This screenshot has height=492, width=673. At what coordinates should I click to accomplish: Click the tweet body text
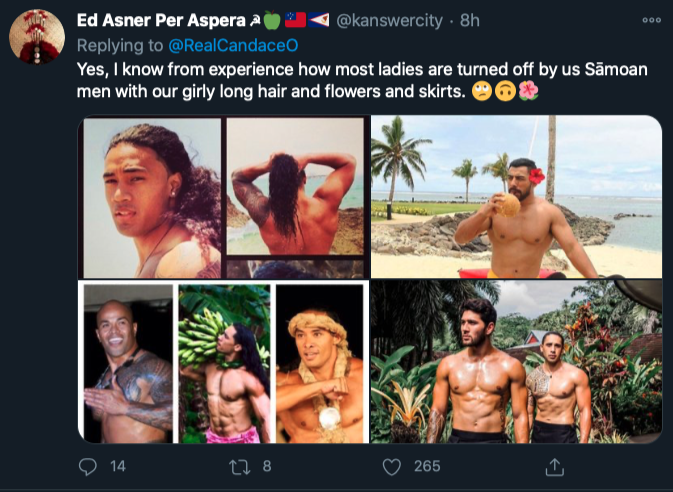[300, 80]
